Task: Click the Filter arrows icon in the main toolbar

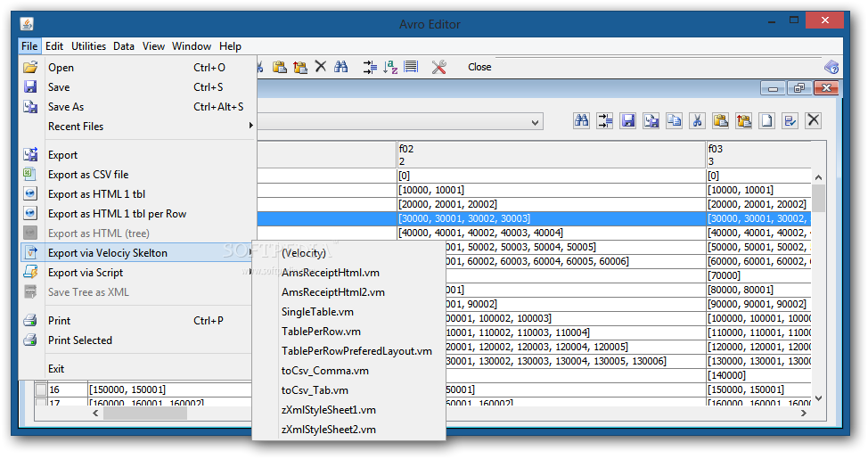Action: 370,67
